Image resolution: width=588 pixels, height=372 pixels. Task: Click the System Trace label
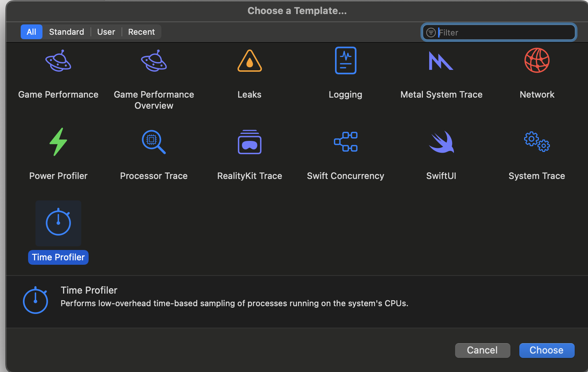pos(537,176)
